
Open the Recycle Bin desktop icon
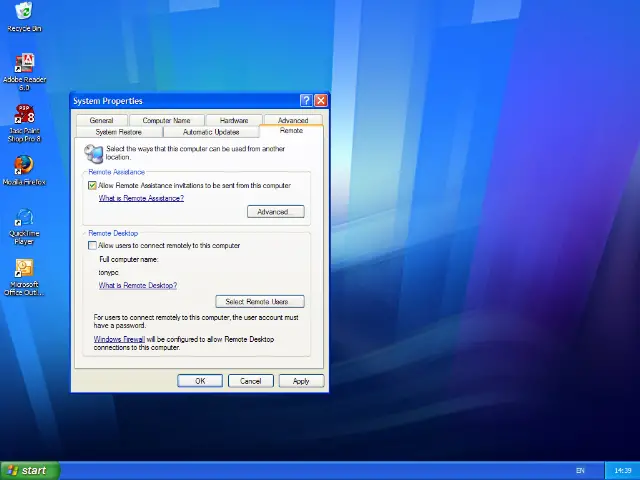23,12
